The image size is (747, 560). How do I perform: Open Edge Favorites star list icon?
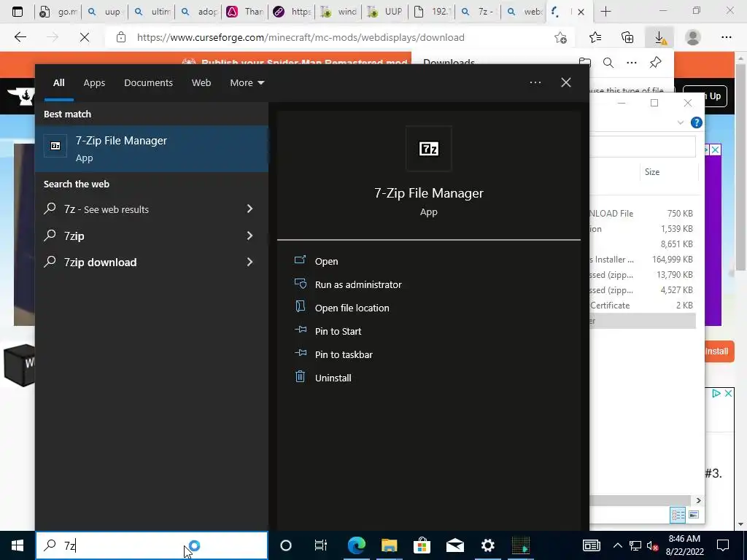click(595, 37)
